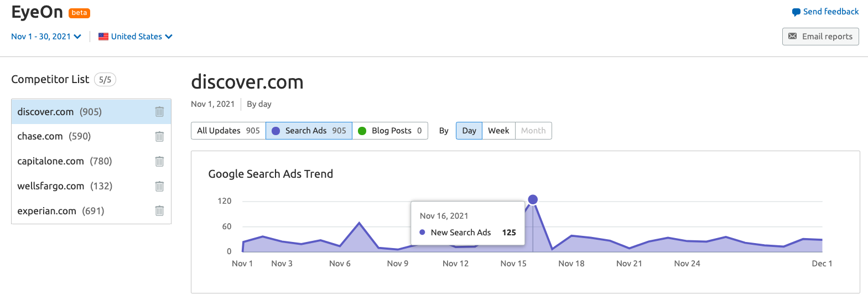Click the Google Search Ads Trend heading

pos(271,174)
